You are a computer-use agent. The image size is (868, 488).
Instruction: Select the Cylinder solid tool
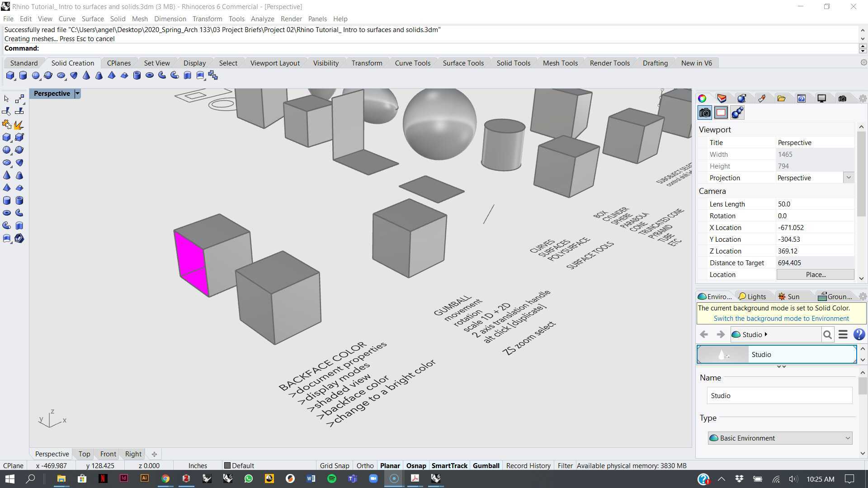click(23, 75)
